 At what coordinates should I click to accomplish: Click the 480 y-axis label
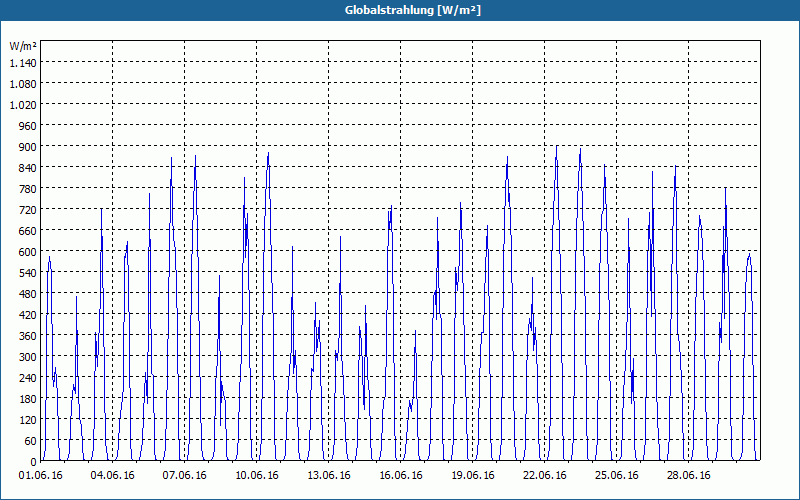[29, 293]
